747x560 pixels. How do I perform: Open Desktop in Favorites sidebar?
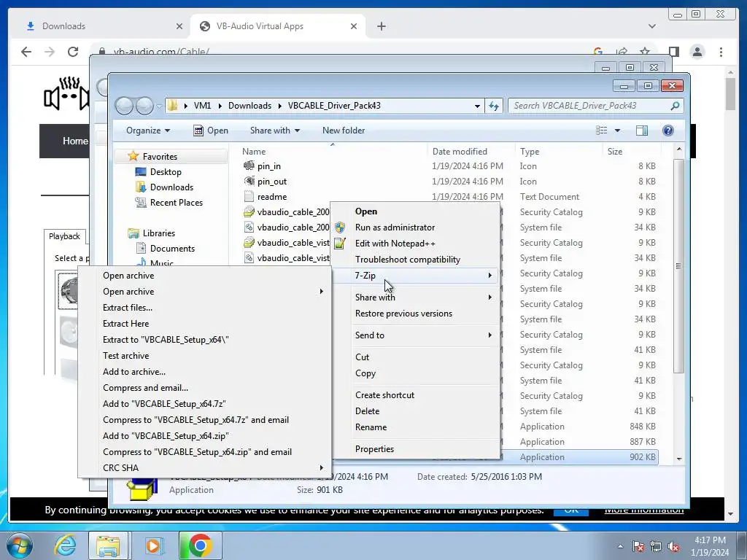pos(166,172)
